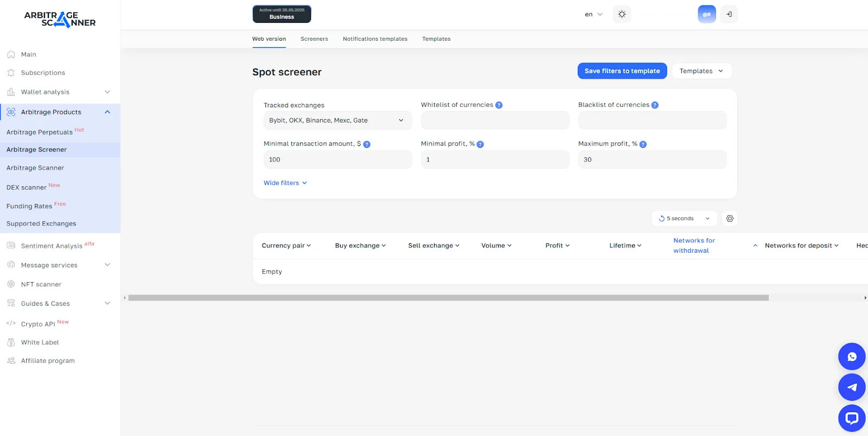Open Notifications templates tab
Screen dimensions: 868x436
click(375, 39)
